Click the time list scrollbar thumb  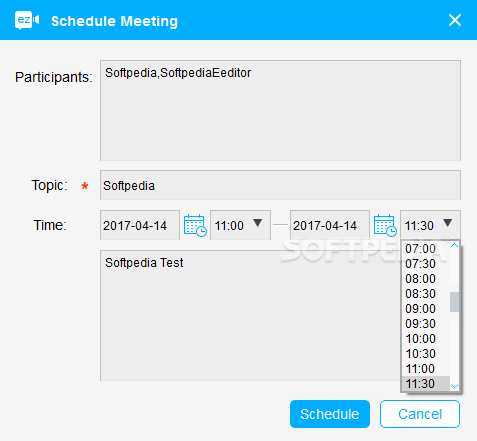(x=454, y=302)
